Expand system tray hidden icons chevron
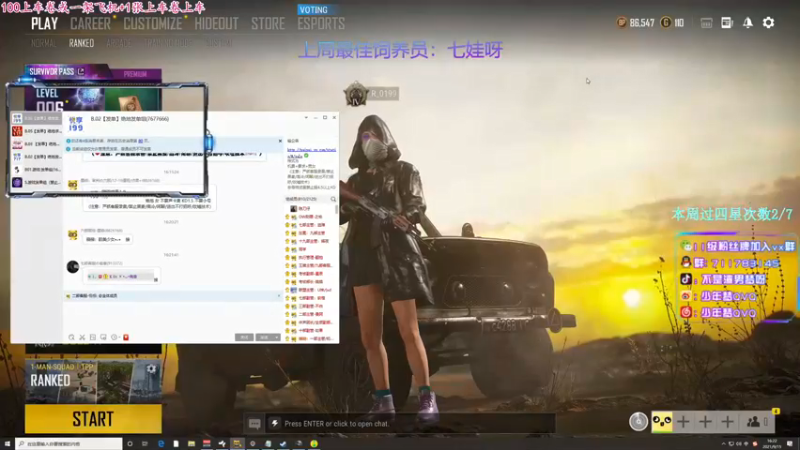This screenshot has width=800, height=450. click(723, 444)
